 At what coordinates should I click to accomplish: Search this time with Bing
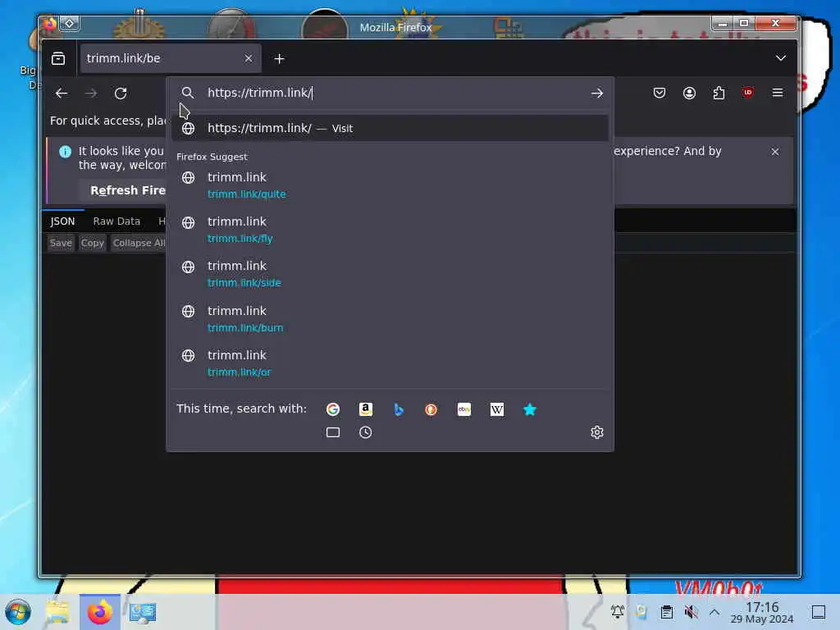[399, 409]
